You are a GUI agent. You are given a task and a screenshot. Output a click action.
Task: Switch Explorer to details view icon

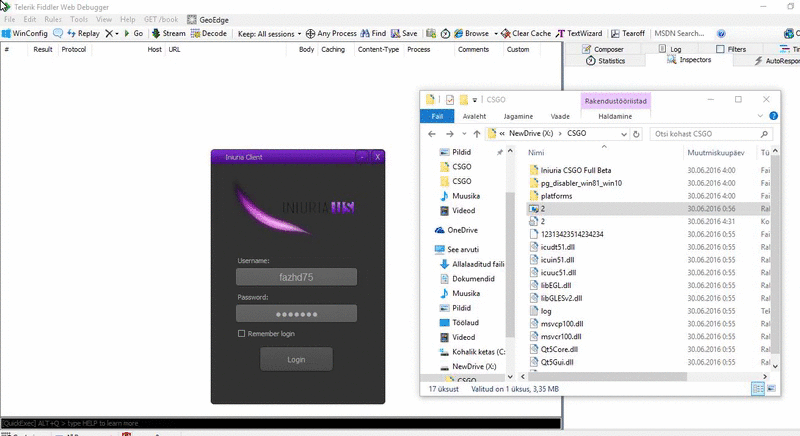758,389
